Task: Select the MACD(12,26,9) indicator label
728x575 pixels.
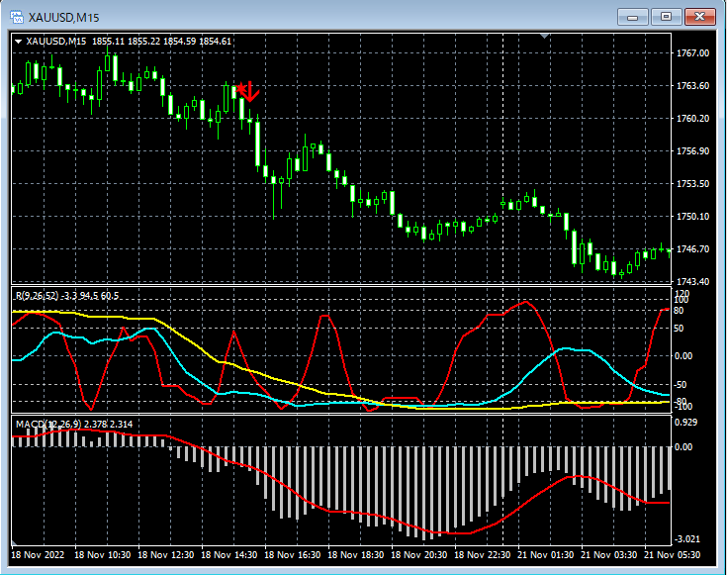Action: 48,424
